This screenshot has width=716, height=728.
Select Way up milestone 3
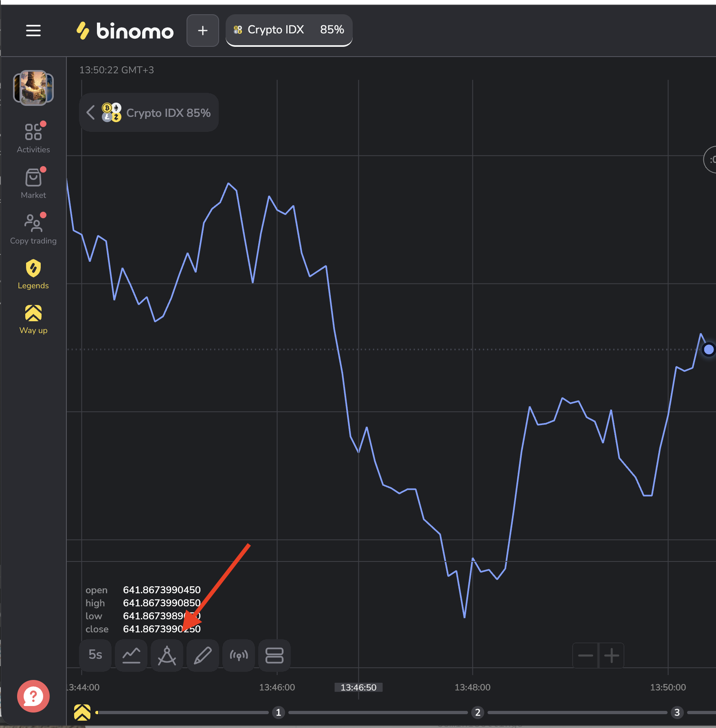pyautogui.click(x=677, y=712)
